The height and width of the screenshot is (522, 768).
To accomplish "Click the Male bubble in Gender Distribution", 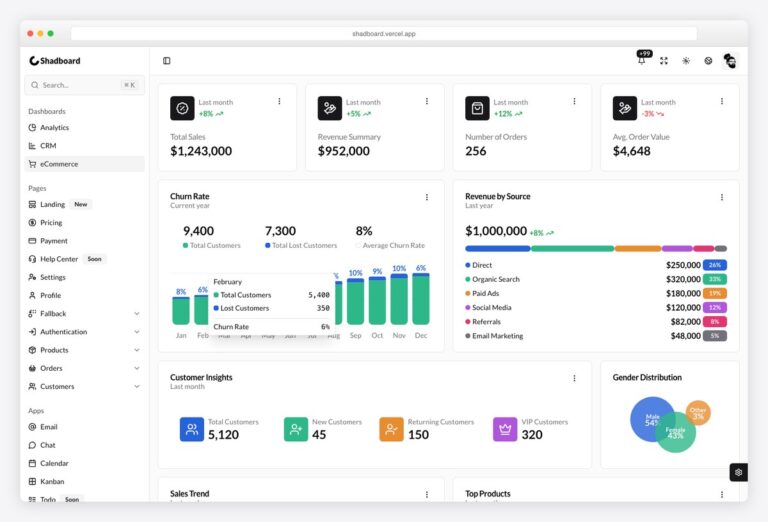I will click(649, 418).
